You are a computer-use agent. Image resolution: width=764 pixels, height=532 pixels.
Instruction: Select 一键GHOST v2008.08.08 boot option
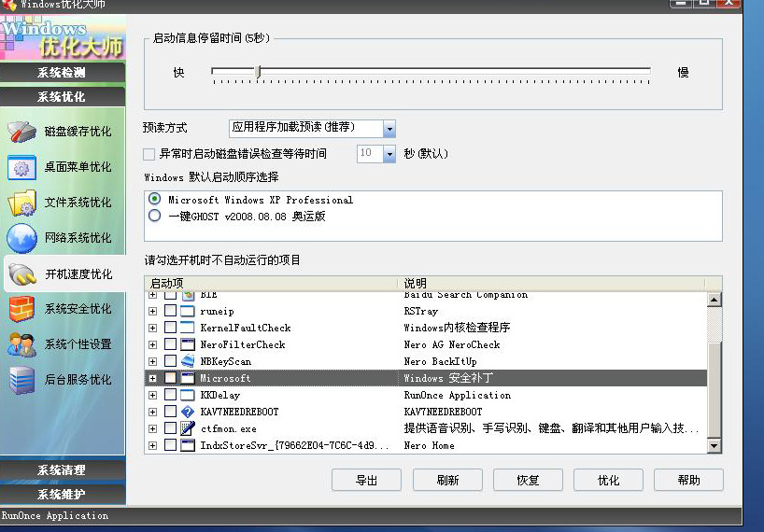(154, 216)
